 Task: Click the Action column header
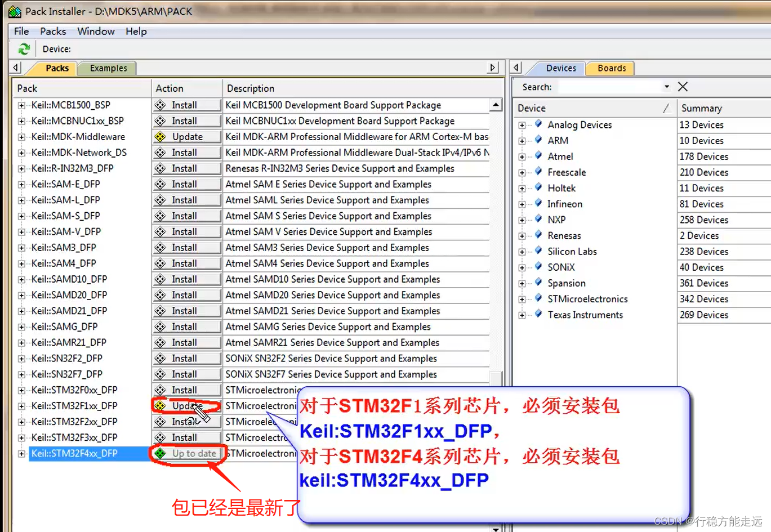pyautogui.click(x=187, y=88)
